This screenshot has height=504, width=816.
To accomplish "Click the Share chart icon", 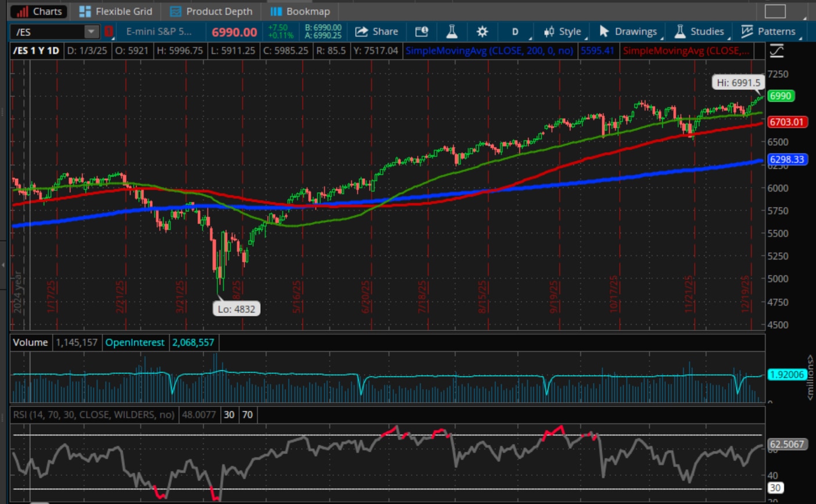I will pyautogui.click(x=361, y=32).
